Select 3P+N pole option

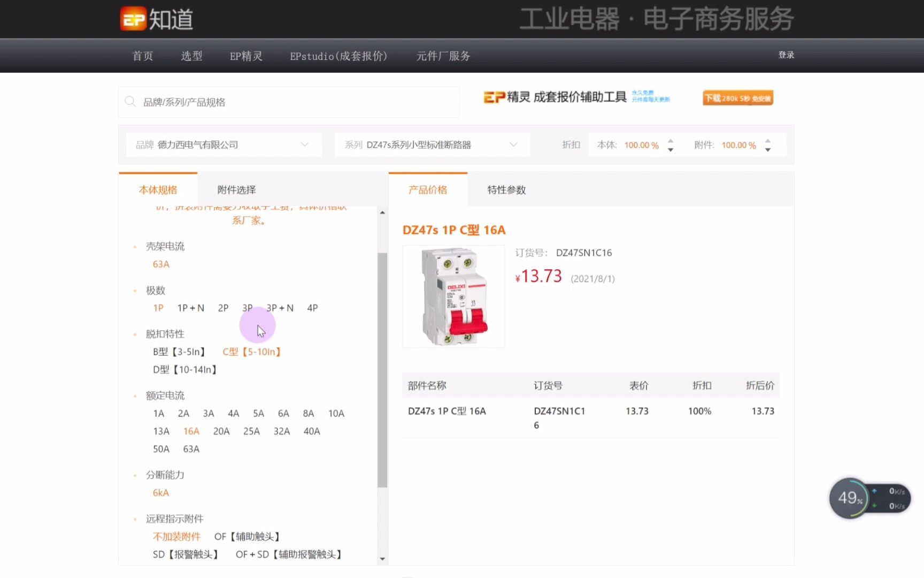coord(280,308)
